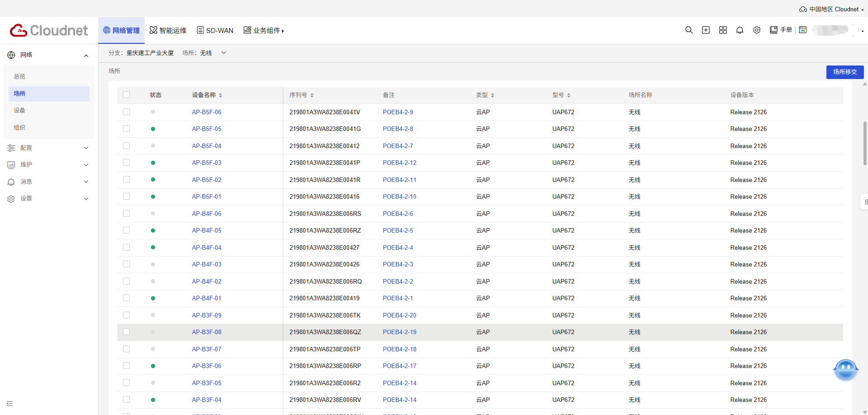Click the search magnifier icon
This screenshot has width=868, height=415.
pyautogui.click(x=689, y=30)
